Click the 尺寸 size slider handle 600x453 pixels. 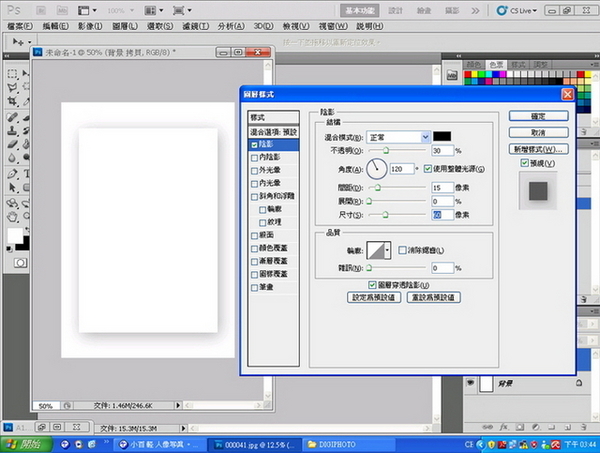click(385, 215)
